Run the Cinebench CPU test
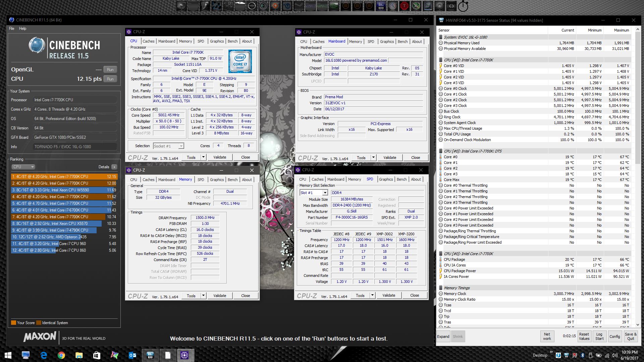This screenshot has width=644, height=362. [x=110, y=79]
